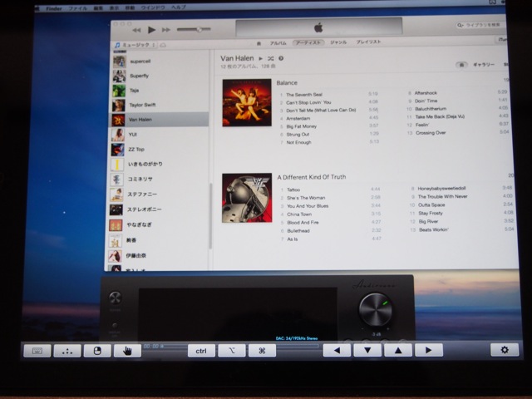Toggle the ctrl modifier key
The width and height of the screenshot is (532, 399).
[201, 351]
